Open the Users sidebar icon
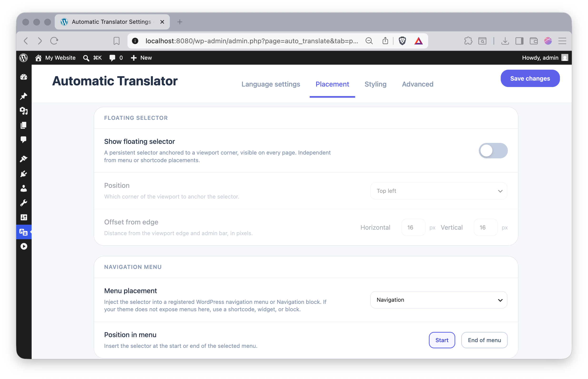588x379 pixels. point(24,189)
